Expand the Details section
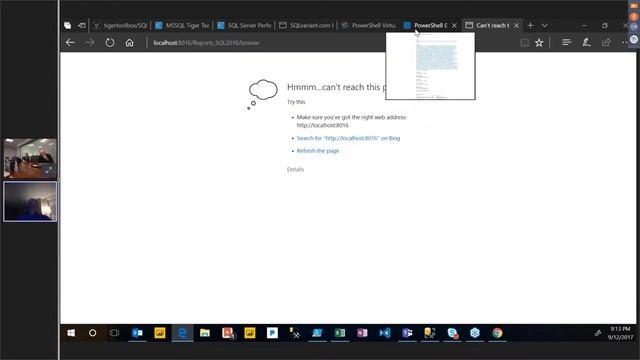 (x=295, y=169)
